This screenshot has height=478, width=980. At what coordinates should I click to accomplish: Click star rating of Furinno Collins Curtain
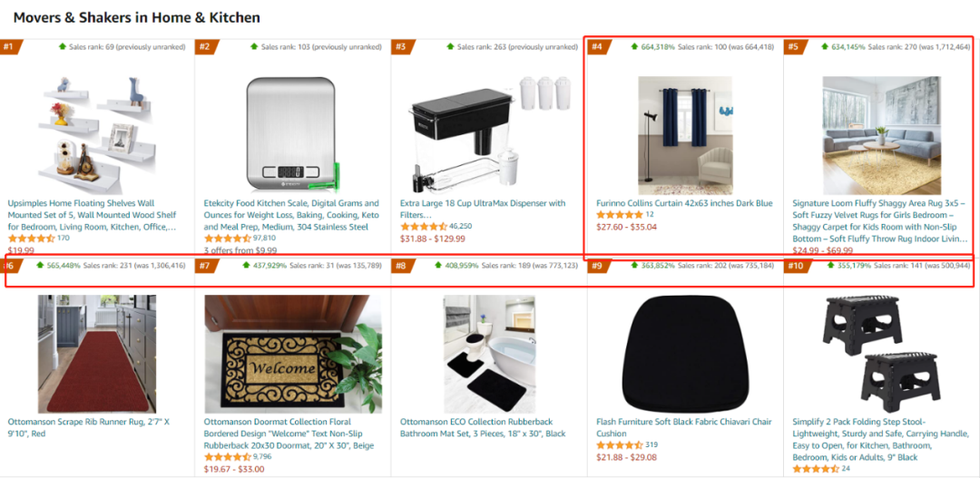click(x=620, y=215)
